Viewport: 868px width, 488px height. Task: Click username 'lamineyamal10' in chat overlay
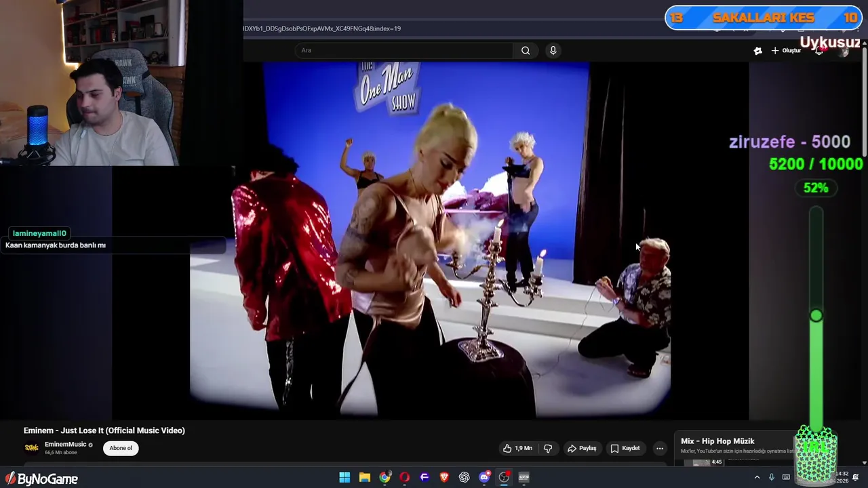[39, 233]
